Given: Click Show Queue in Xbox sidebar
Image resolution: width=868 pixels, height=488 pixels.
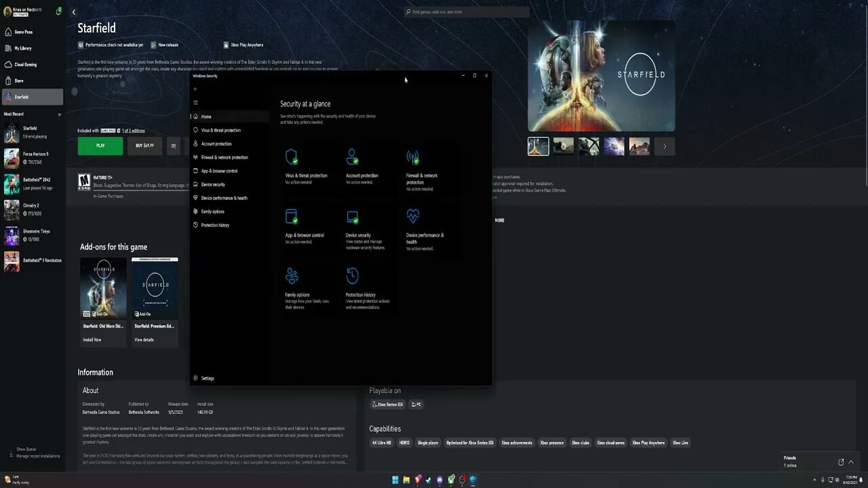Looking at the screenshot, I should (26, 449).
